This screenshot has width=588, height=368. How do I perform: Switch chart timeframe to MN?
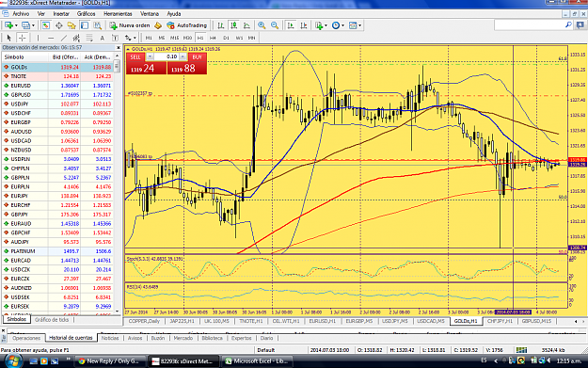click(x=251, y=38)
